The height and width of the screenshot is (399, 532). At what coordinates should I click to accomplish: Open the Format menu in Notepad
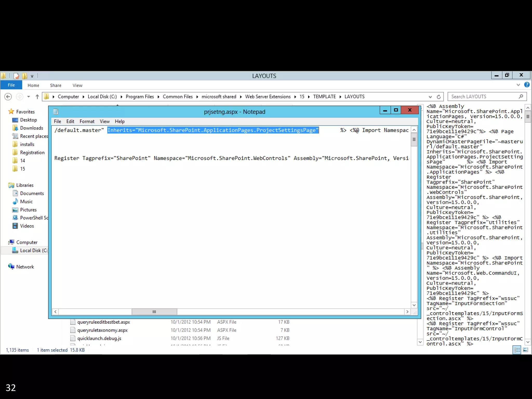tap(87, 121)
